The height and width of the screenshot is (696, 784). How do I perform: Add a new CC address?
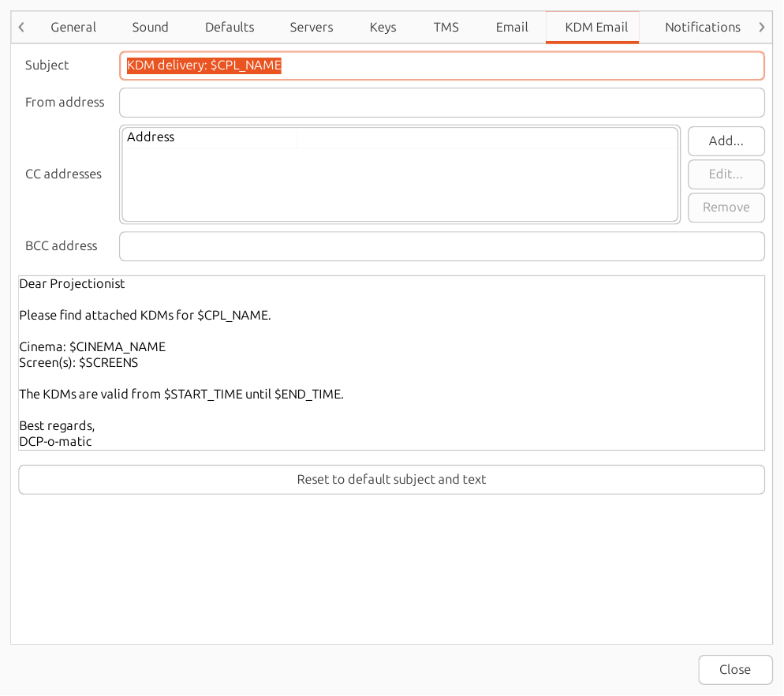(726, 141)
